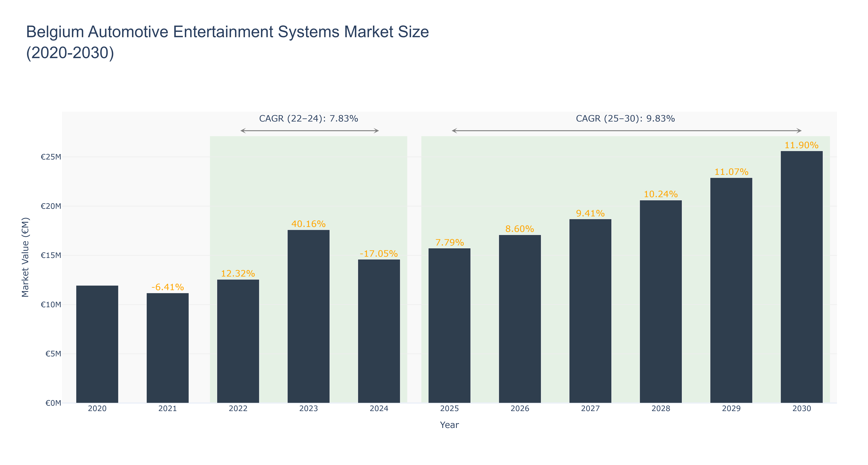Viewport: 868px width, 465px height.
Task: Click the €15M y-axis tick label
Action: point(51,255)
